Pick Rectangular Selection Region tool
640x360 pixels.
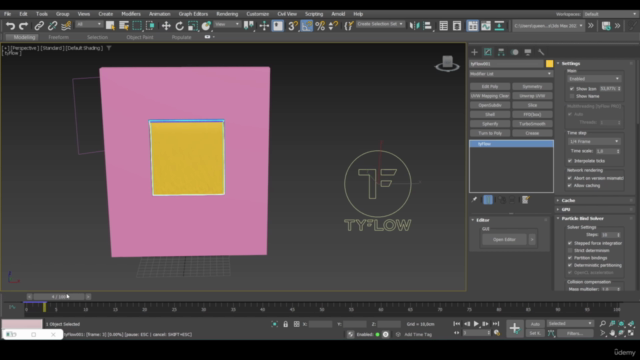137,26
